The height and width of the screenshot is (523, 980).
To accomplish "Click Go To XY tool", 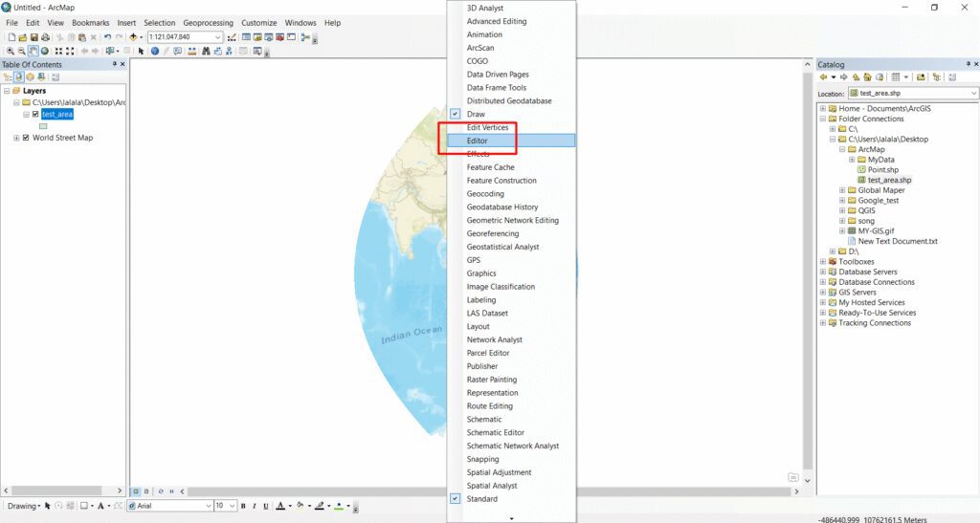I will click(230, 52).
